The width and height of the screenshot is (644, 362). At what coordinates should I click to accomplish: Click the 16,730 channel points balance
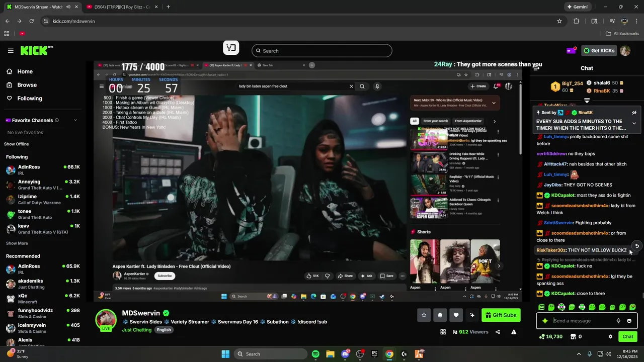(x=550, y=336)
